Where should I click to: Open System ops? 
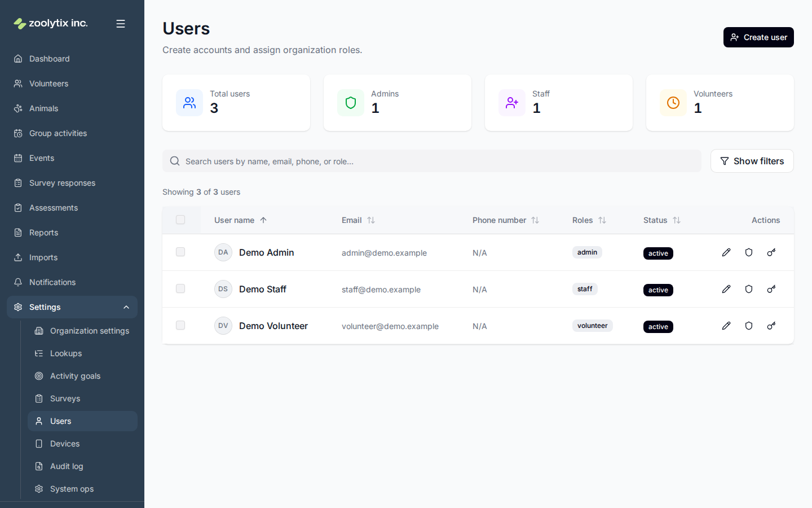(x=82, y=489)
